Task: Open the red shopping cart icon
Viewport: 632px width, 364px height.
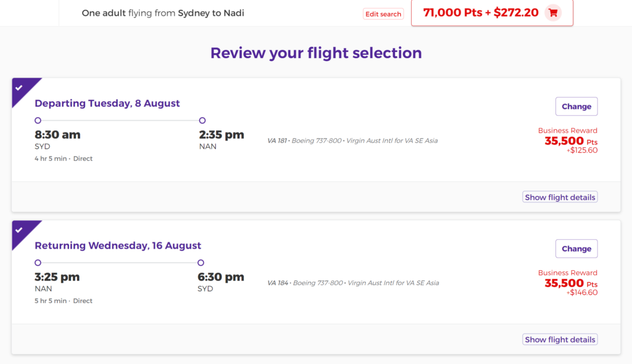Action: click(553, 13)
